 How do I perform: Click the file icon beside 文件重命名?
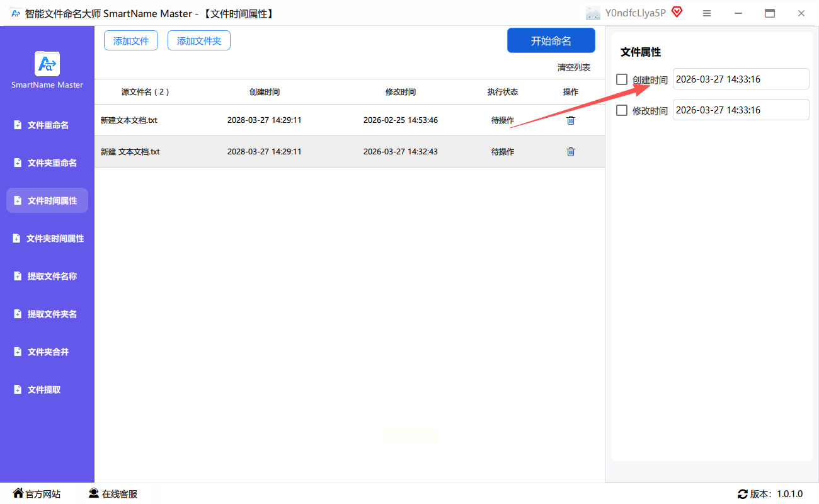(18, 125)
